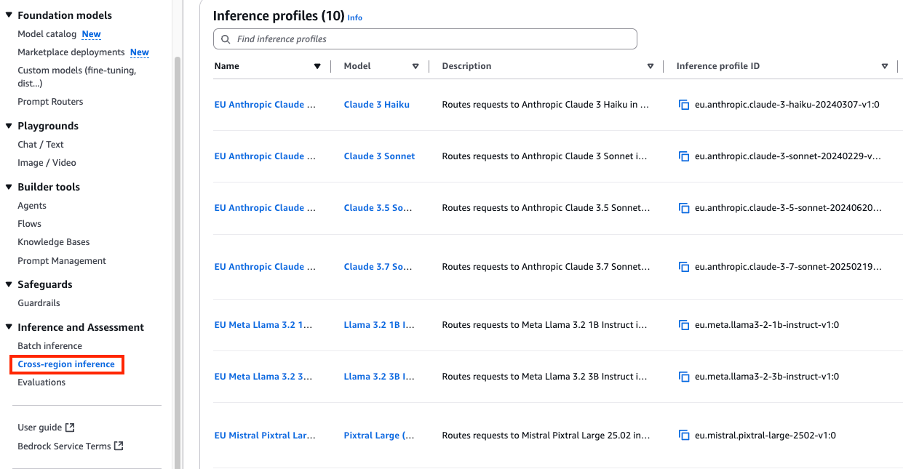
Task: Open the Chat / Text playground
Action: pos(40,144)
